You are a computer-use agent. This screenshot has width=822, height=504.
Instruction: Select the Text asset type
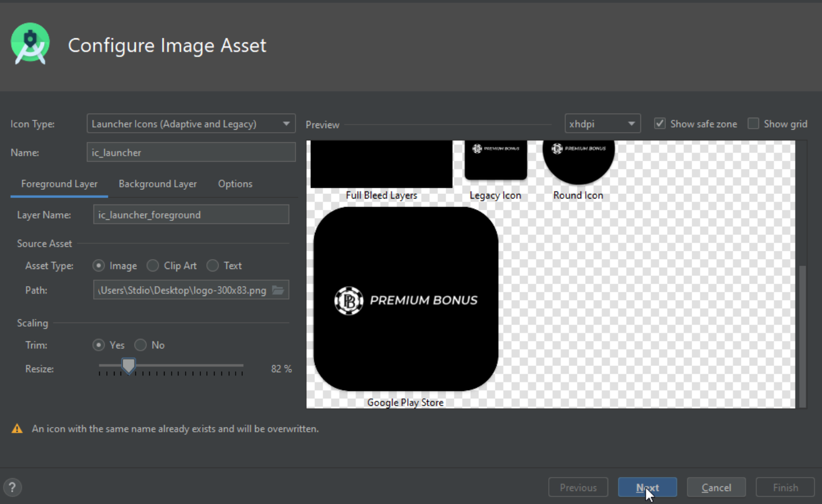pos(213,266)
